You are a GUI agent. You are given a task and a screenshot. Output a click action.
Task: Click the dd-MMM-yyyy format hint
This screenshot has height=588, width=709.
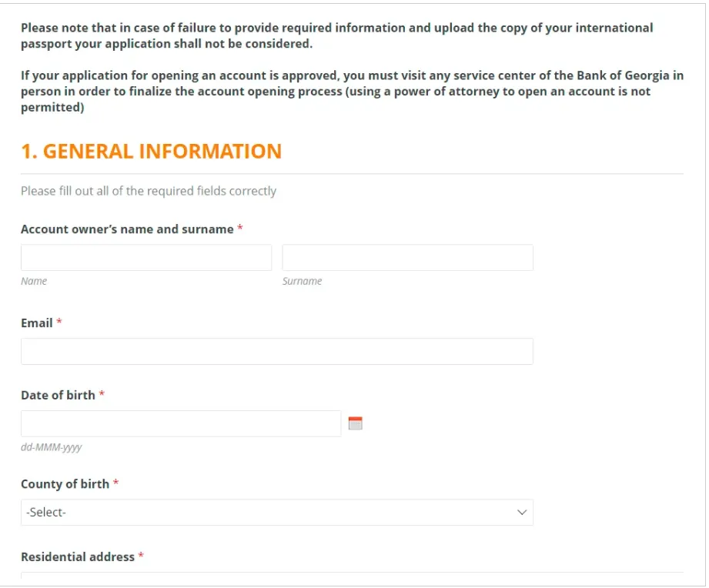(x=51, y=447)
